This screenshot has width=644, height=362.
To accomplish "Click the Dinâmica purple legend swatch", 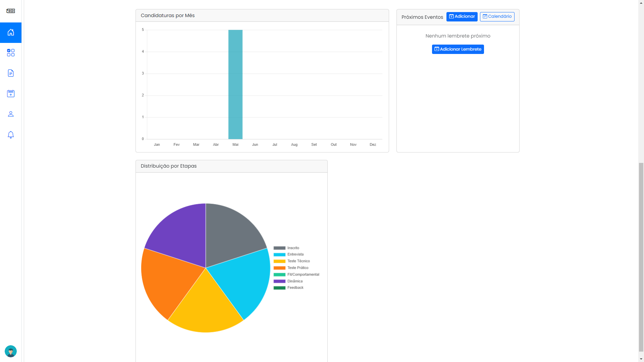I will [x=279, y=281].
